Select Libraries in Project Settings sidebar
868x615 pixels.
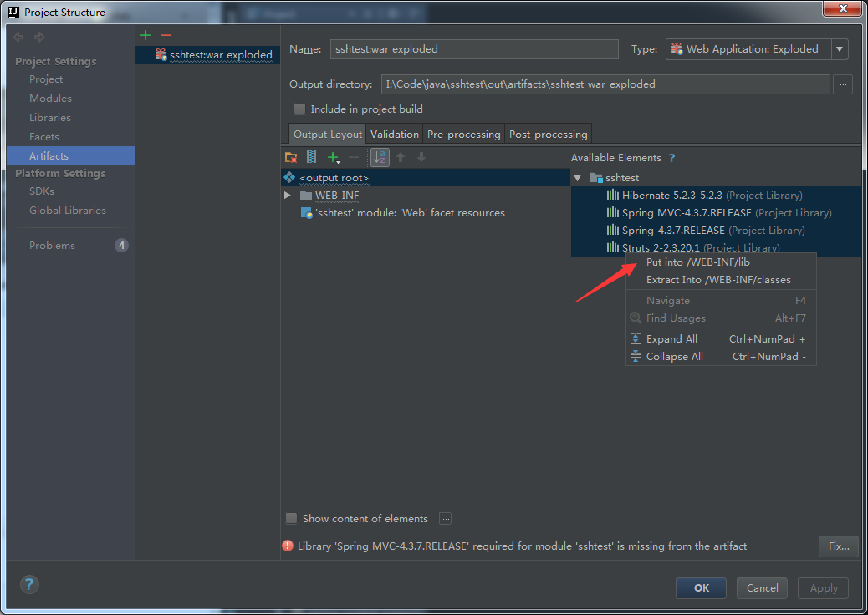coord(50,118)
